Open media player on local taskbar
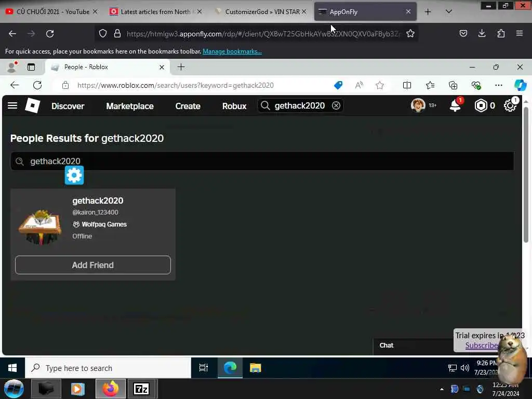Viewport: 532px width, 399px height. [x=77, y=389]
